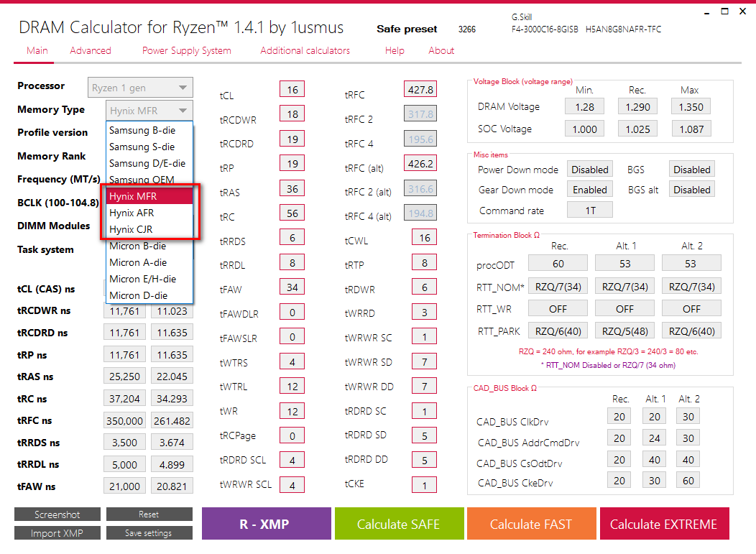Click Gear Down mode Enabled field
This screenshot has height=554, width=756.
point(590,190)
